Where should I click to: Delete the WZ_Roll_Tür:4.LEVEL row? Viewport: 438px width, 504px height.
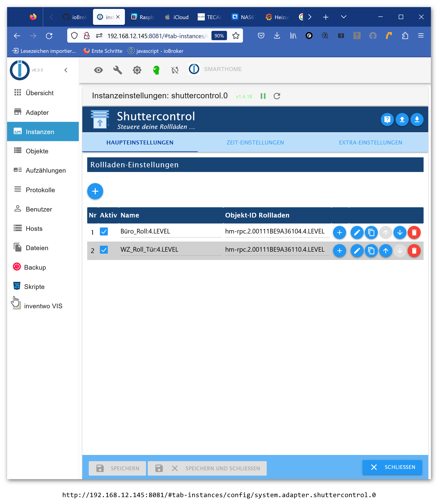[x=414, y=251]
